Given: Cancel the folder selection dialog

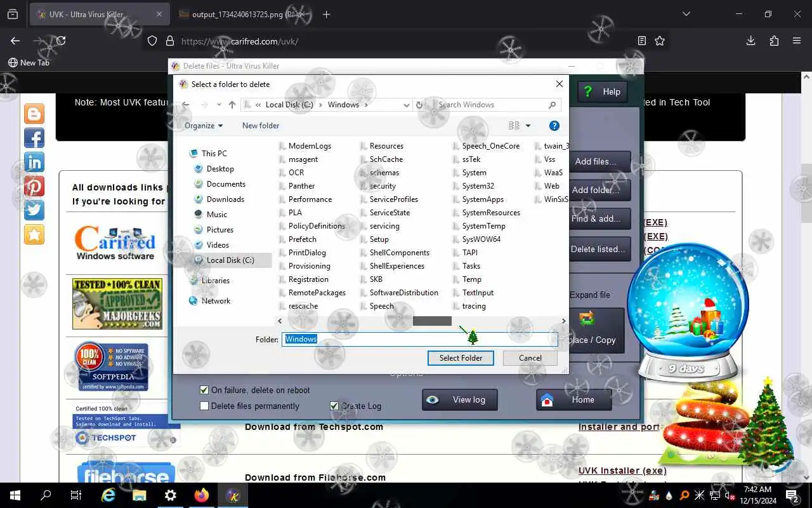Looking at the screenshot, I should click(530, 358).
